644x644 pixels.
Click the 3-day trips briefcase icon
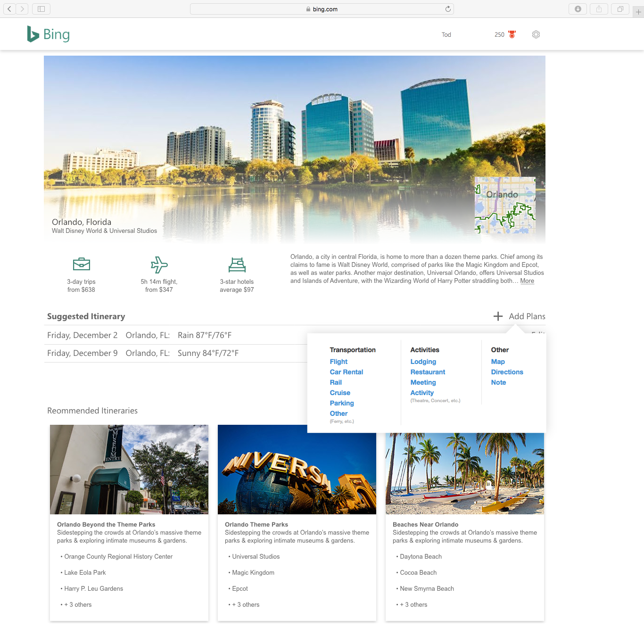pyautogui.click(x=82, y=264)
